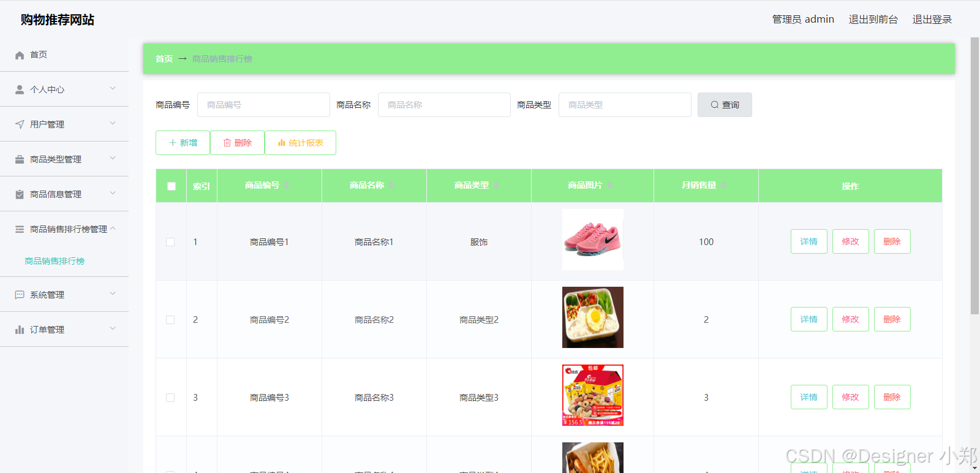Click the 管理员 admin label
Image resolution: width=980 pixels, height=473 pixels.
tap(803, 20)
